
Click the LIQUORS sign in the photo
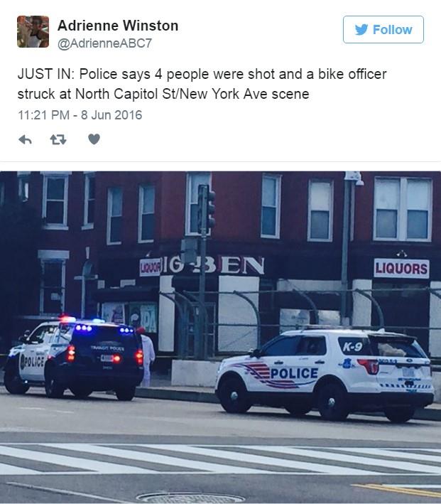[x=401, y=268]
